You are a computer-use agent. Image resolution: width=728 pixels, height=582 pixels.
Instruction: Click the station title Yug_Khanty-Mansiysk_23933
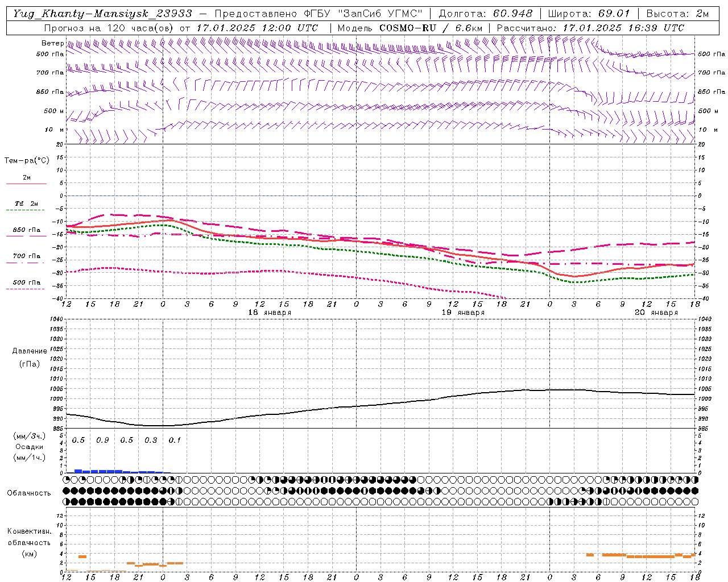(x=102, y=14)
